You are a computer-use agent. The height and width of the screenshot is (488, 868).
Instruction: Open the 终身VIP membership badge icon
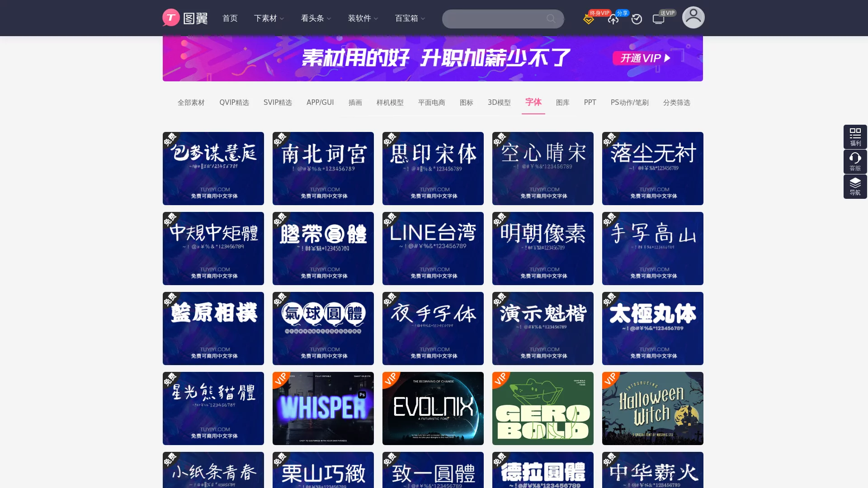(588, 19)
